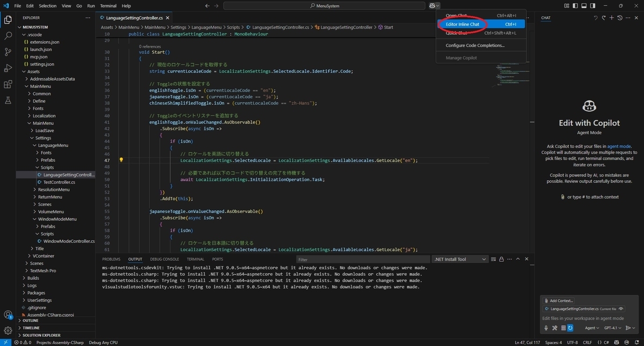Open the Manage gear menu
This screenshot has width=644, height=346.
click(8, 330)
